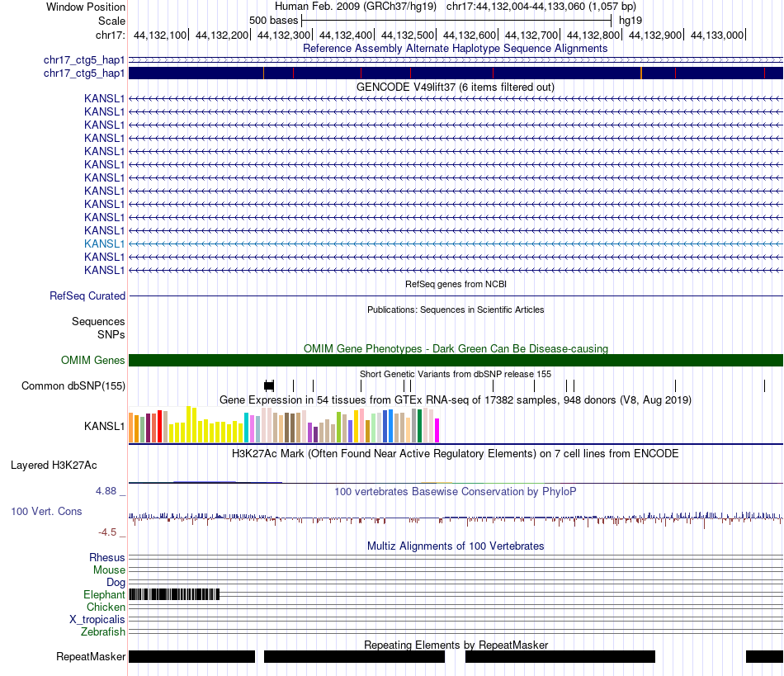This screenshot has width=784, height=676.
Task: Click KANSL1 label beside GTEx bar chart
Action: pos(104,427)
